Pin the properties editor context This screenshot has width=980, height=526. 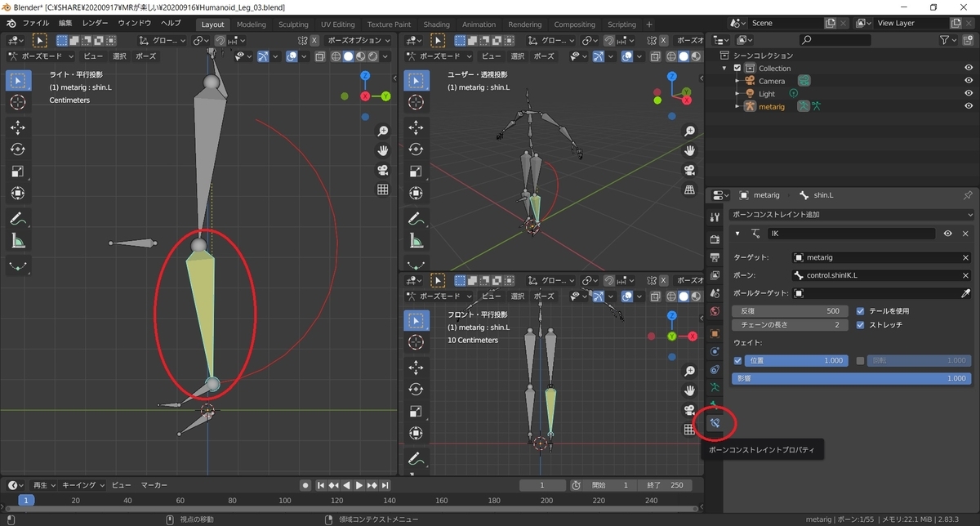pyautogui.click(x=968, y=196)
